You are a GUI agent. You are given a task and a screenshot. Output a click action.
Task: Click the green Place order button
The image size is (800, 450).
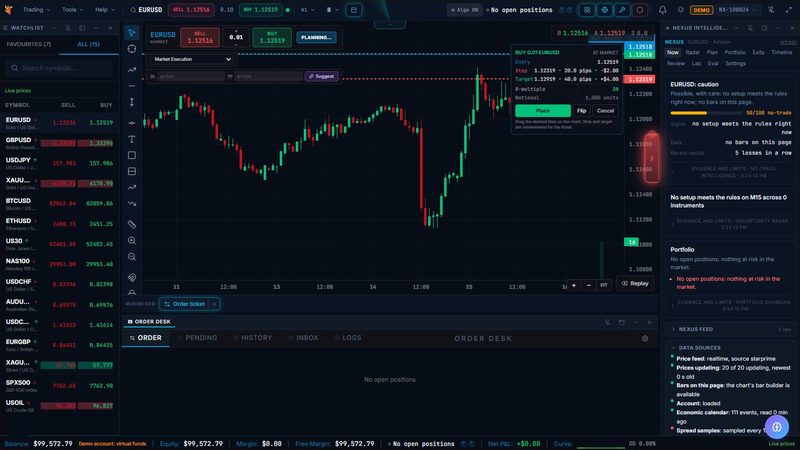point(543,111)
